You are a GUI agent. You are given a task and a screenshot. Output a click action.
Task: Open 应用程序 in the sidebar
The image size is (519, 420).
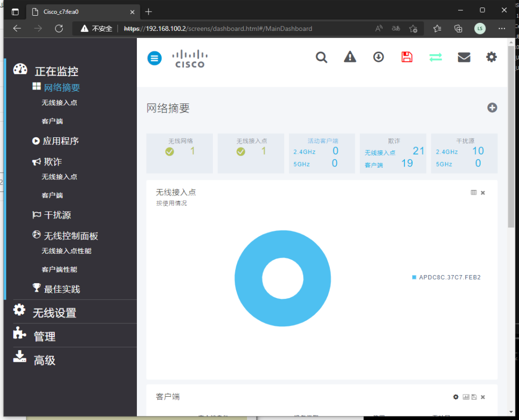(61, 141)
